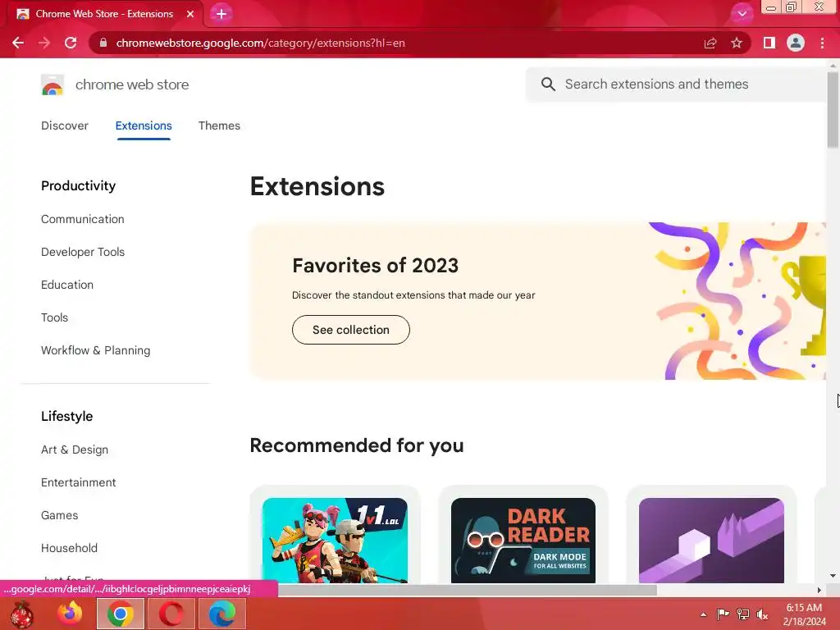The width and height of the screenshot is (840, 630).
Task: Click the Productivity heading
Action: [78, 186]
